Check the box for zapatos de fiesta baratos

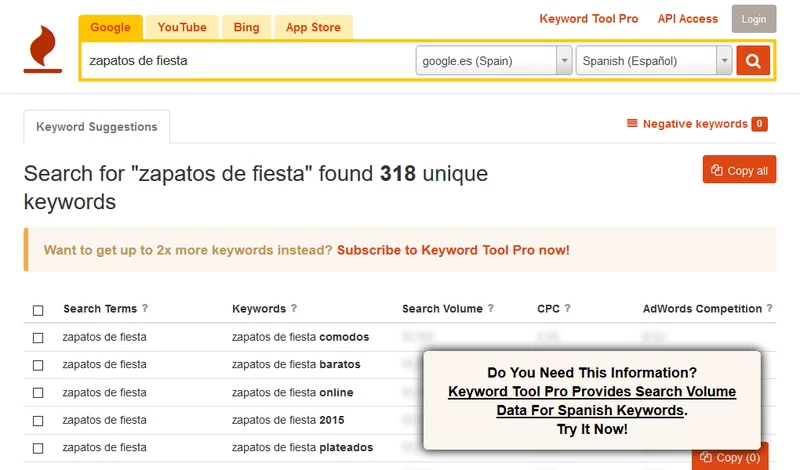38,365
